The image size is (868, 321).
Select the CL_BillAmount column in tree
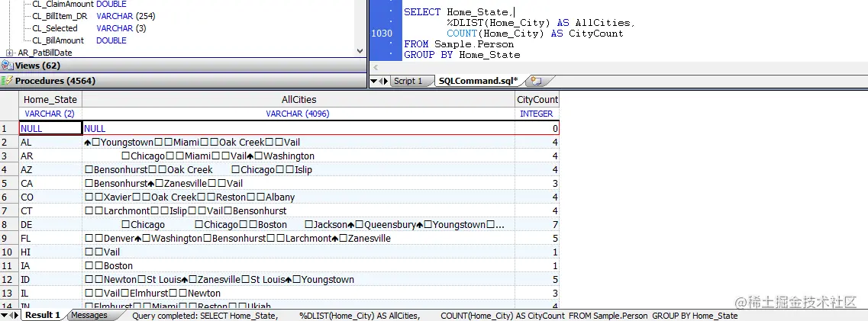[79, 40]
